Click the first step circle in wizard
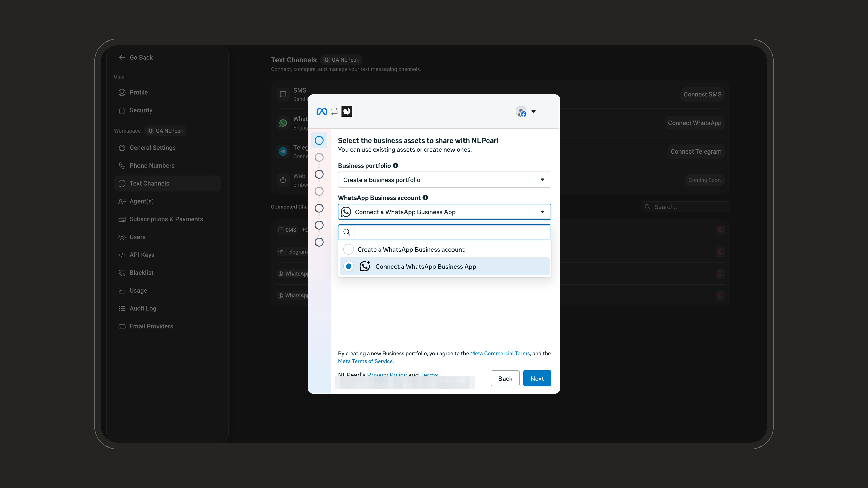Image resolution: width=868 pixels, height=488 pixels. pyautogui.click(x=319, y=140)
